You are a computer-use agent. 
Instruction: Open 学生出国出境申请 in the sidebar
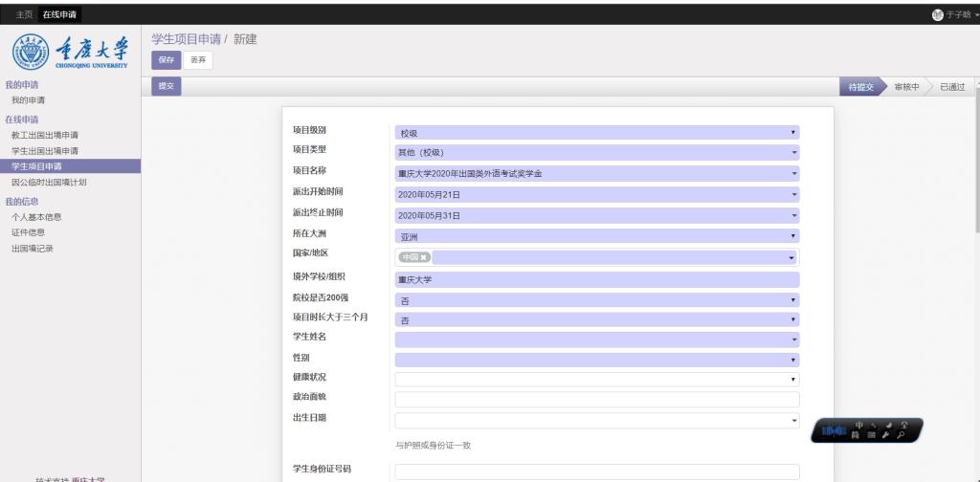pyautogui.click(x=45, y=151)
